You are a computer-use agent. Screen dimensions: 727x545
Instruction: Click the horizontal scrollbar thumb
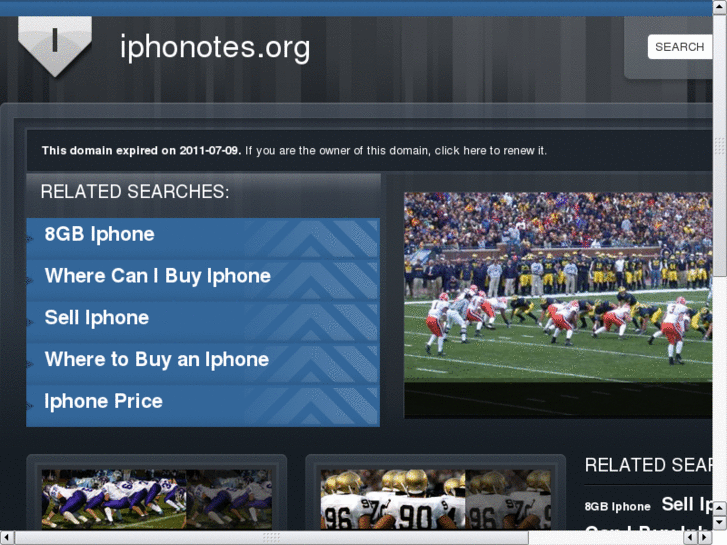click(272, 538)
